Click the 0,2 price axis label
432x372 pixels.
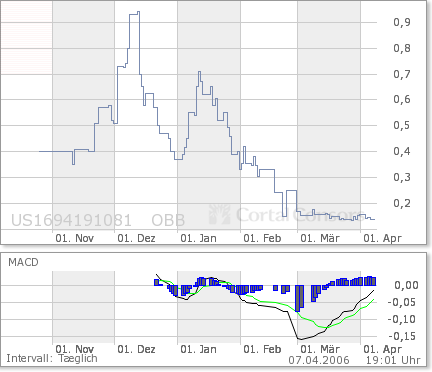(402, 203)
